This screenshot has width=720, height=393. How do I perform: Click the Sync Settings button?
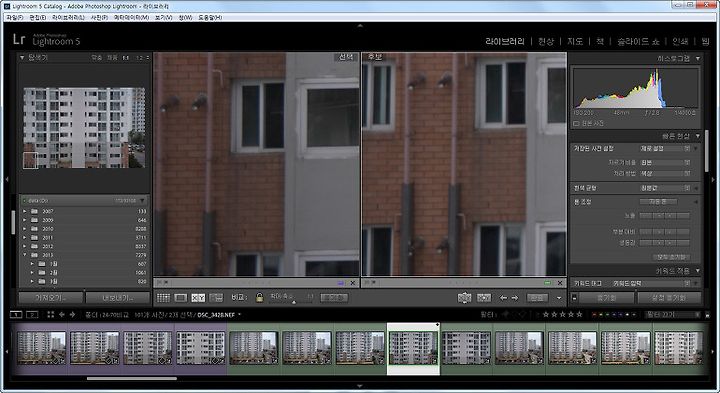669,298
